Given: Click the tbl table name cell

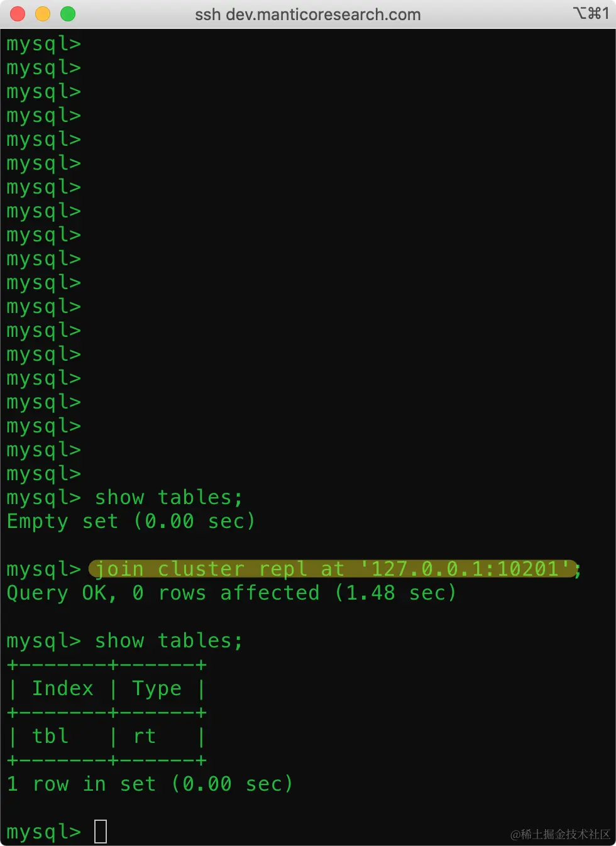Looking at the screenshot, I should (x=50, y=736).
